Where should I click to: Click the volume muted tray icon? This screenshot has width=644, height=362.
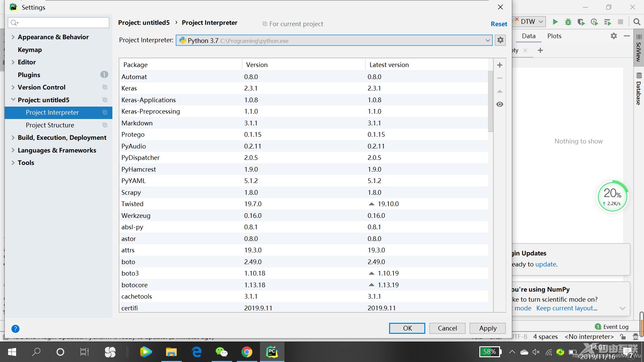click(x=536, y=352)
